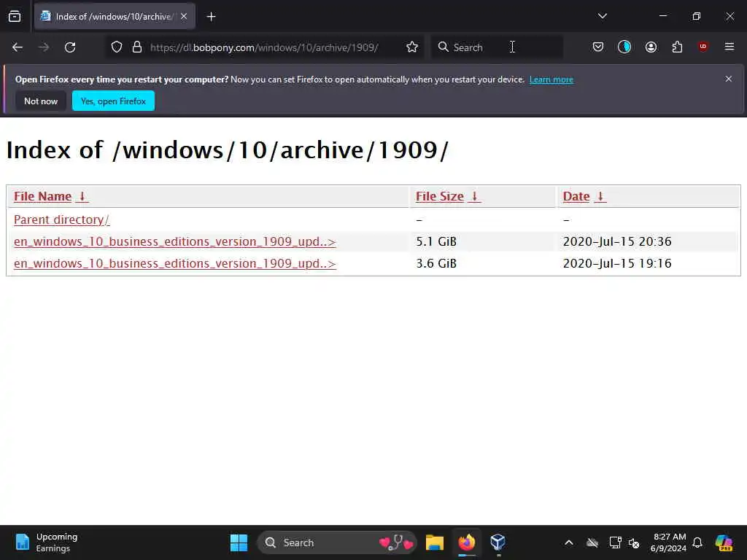Close the Index of /windows/10/archive tab
Screen dimensions: 747x560
(184, 17)
